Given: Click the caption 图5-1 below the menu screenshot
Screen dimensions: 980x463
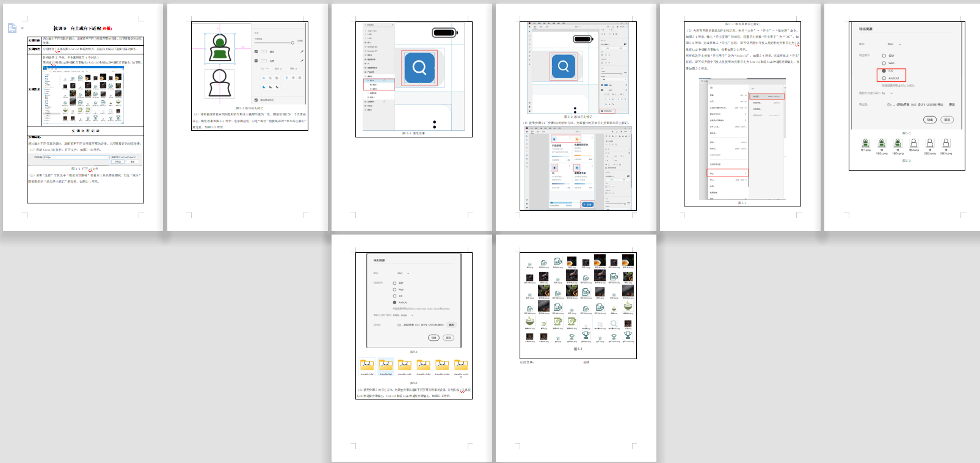Looking at the screenshot, I should pyautogui.click(x=742, y=203).
